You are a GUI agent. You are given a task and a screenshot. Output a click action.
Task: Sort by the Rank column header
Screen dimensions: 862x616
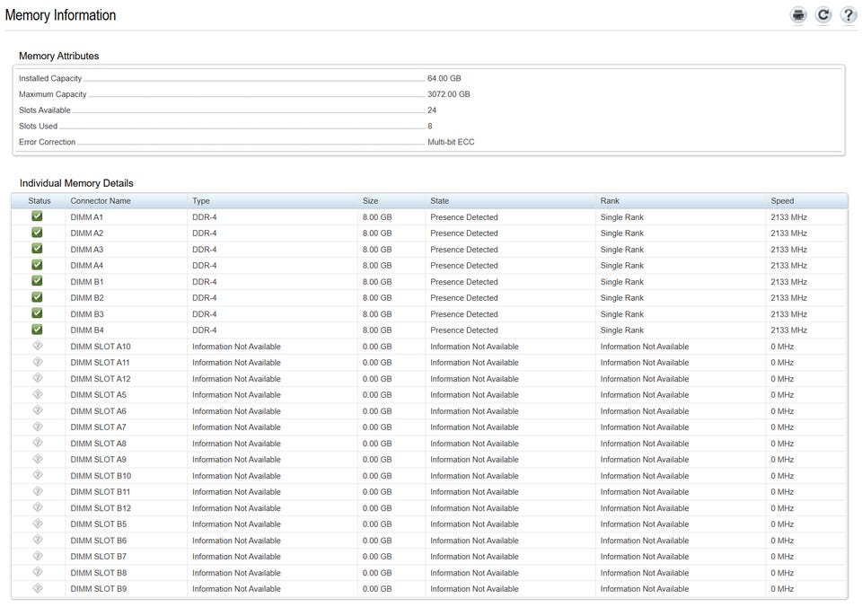tap(611, 201)
